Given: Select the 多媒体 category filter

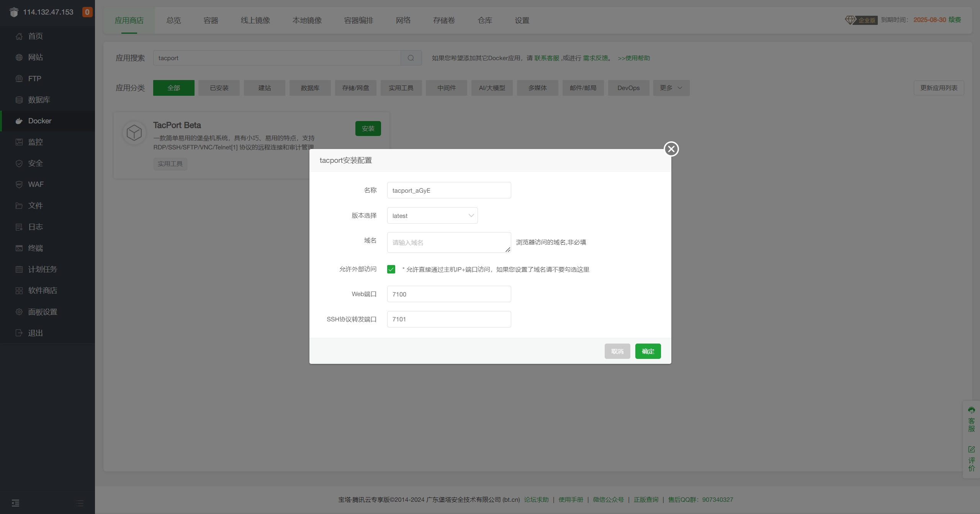Looking at the screenshot, I should pyautogui.click(x=538, y=88).
